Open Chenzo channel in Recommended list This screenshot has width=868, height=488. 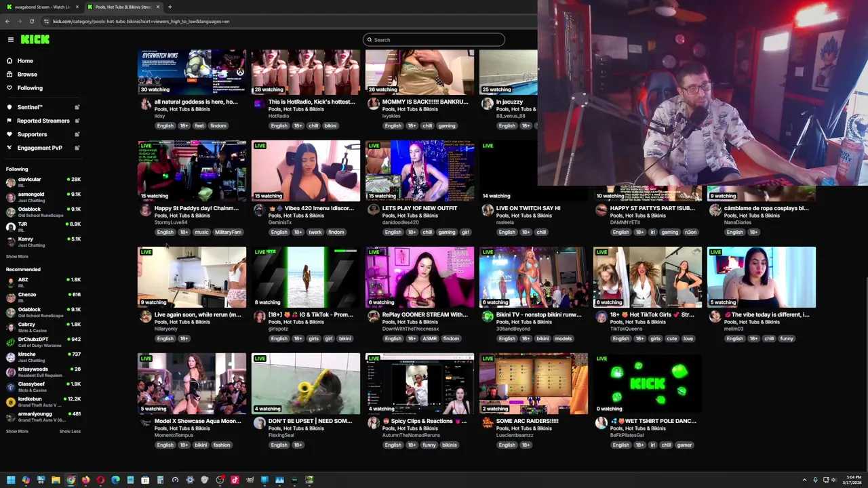coord(42,297)
